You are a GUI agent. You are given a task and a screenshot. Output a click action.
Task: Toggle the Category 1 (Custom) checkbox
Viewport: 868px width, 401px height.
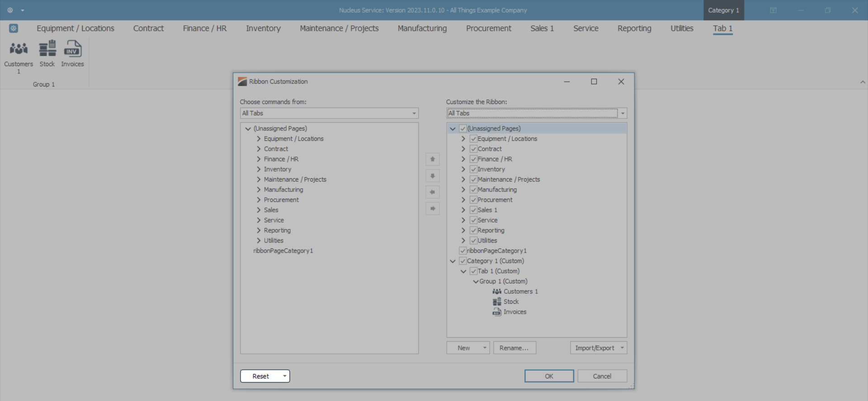[x=462, y=261]
